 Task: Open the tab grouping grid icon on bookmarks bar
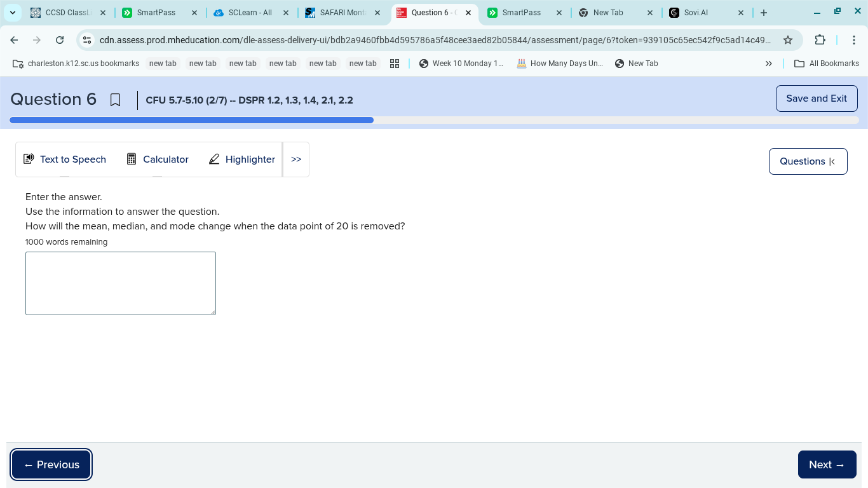tap(395, 63)
